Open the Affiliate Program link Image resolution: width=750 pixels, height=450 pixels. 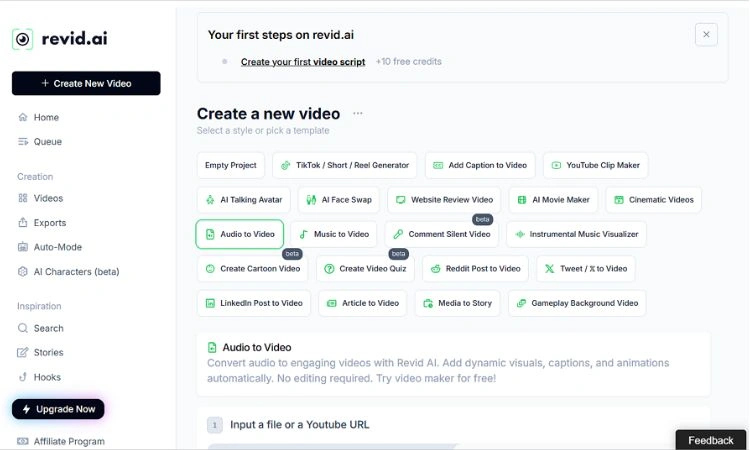pyautogui.click(x=61, y=441)
